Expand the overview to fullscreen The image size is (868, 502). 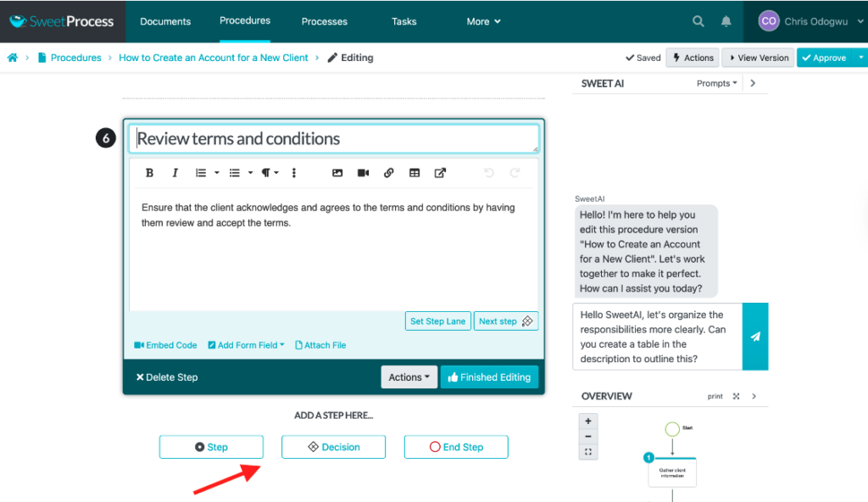tap(736, 396)
